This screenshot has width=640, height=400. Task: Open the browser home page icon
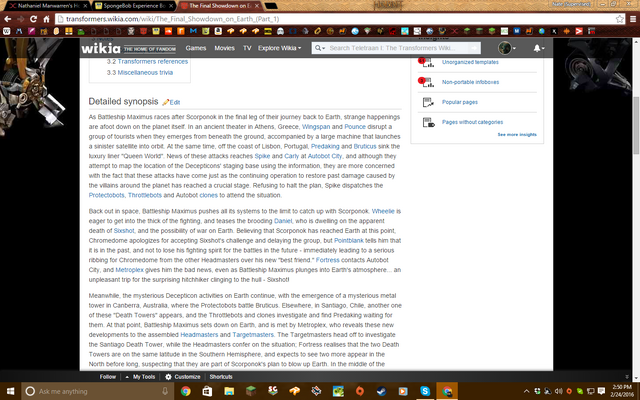pos(47,19)
